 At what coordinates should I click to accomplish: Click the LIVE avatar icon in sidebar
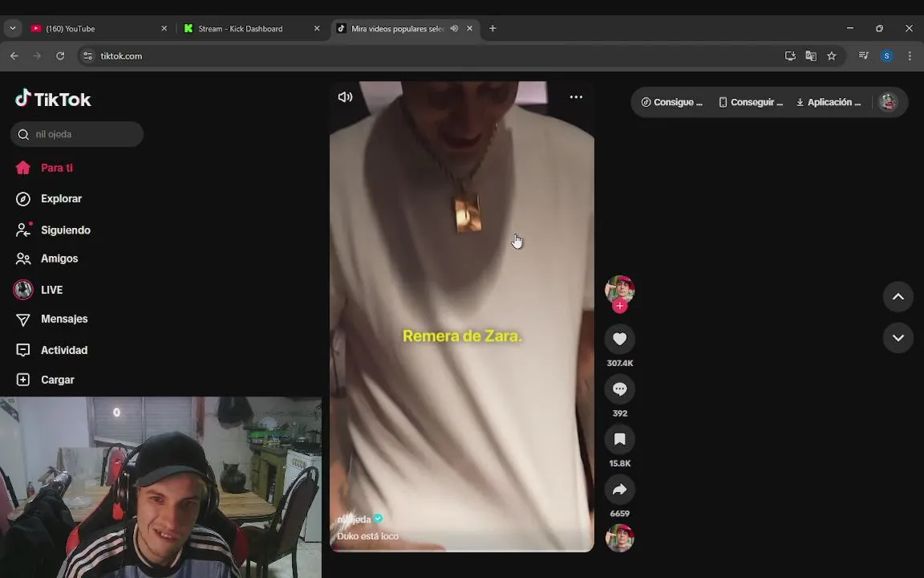[23, 290]
